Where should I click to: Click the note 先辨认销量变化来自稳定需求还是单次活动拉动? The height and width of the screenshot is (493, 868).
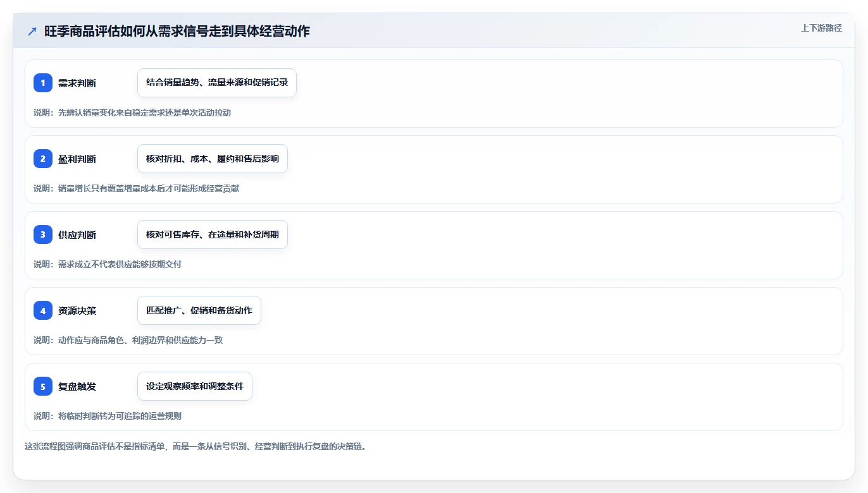[x=145, y=113]
